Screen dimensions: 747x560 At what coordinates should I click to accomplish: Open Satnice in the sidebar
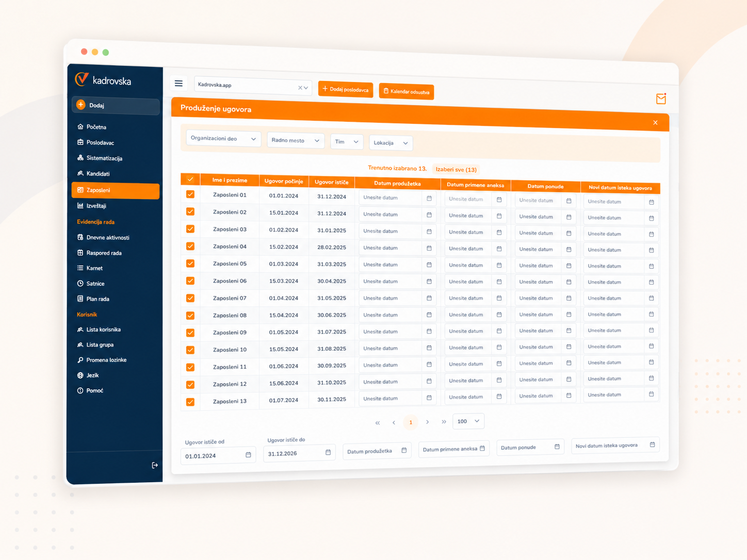pos(95,284)
